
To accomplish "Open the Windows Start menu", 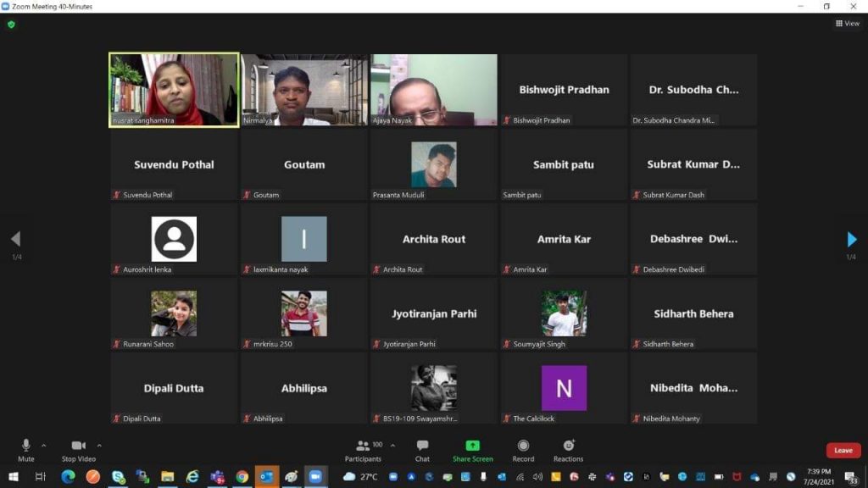I will tap(14, 477).
